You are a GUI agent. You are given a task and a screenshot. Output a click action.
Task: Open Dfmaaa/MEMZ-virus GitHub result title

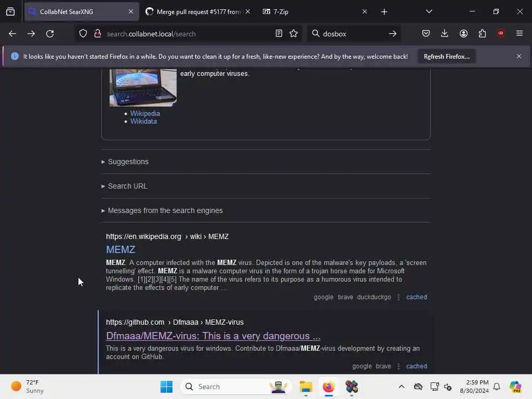(213, 336)
